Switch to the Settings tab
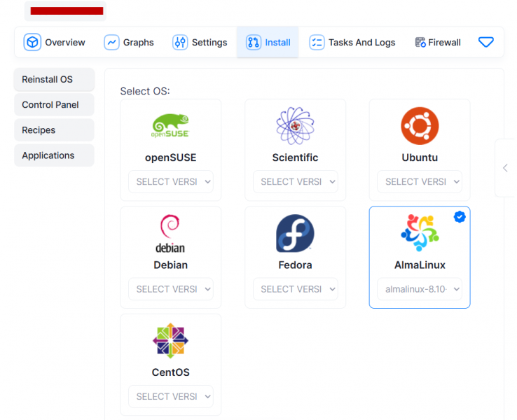 [x=200, y=42]
